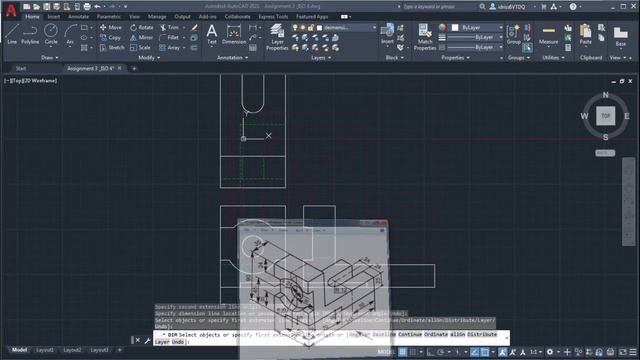The height and width of the screenshot is (360, 640).
Task: Select the Line drawing tool
Action: click(11, 34)
